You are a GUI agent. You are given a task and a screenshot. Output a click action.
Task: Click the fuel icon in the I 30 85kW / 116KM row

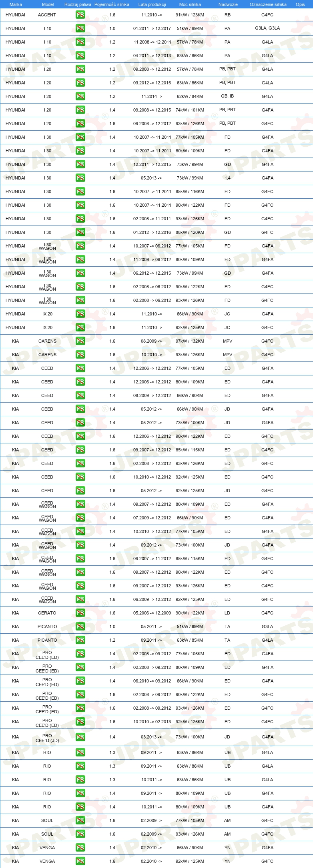pos(80,192)
